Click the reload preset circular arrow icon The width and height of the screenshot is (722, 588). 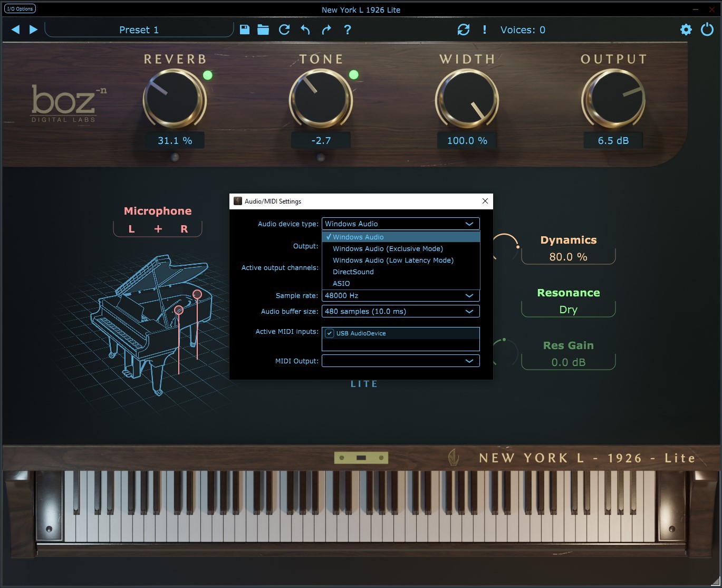coord(284,30)
